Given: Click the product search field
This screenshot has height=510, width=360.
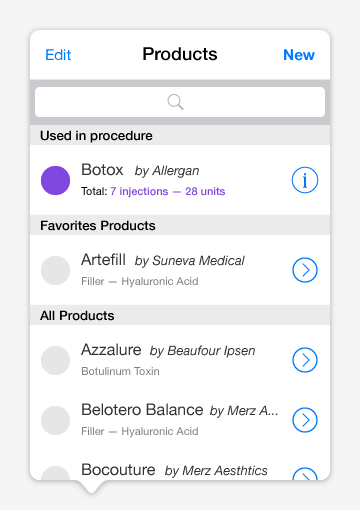Looking at the screenshot, I should click(180, 102).
